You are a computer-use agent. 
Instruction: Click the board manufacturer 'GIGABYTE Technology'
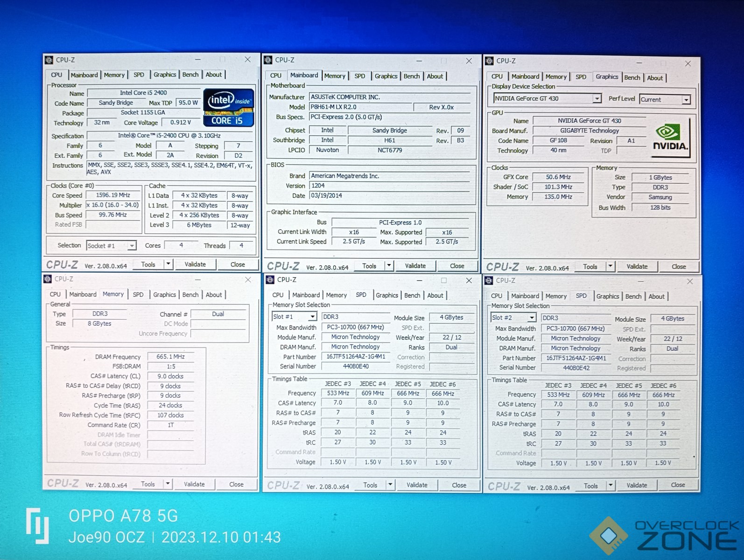point(590,131)
